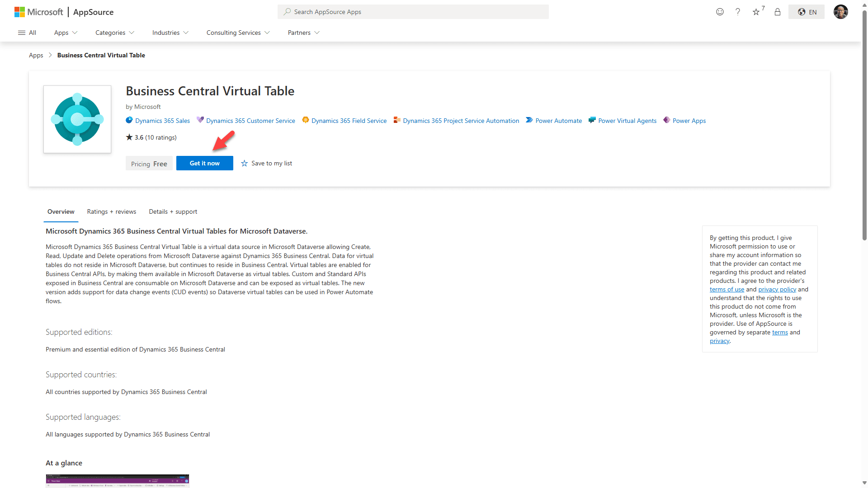
Task: Open the feedback smiley icon
Action: [720, 12]
